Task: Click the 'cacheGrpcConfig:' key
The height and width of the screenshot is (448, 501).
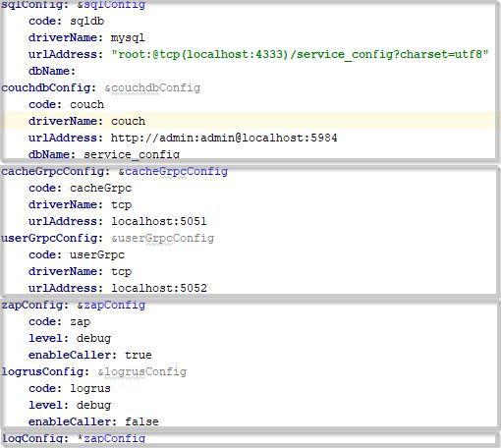Action: point(55,171)
